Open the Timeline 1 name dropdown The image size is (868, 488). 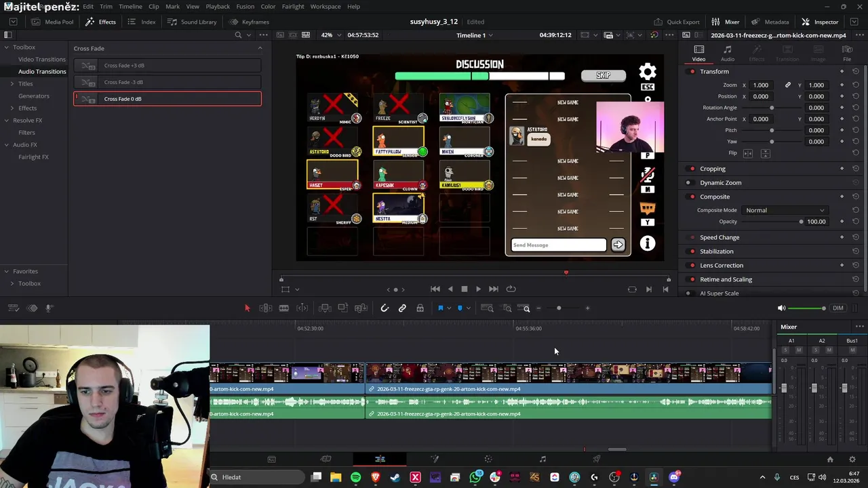click(475, 35)
